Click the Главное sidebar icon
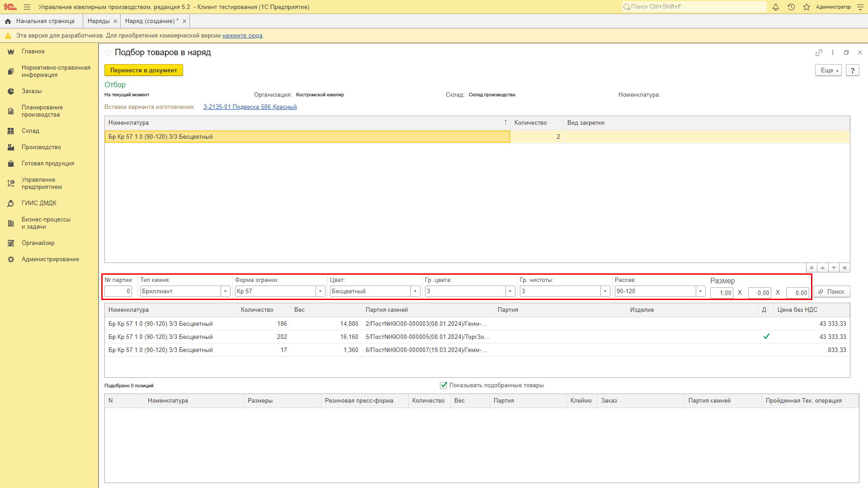 click(x=11, y=52)
